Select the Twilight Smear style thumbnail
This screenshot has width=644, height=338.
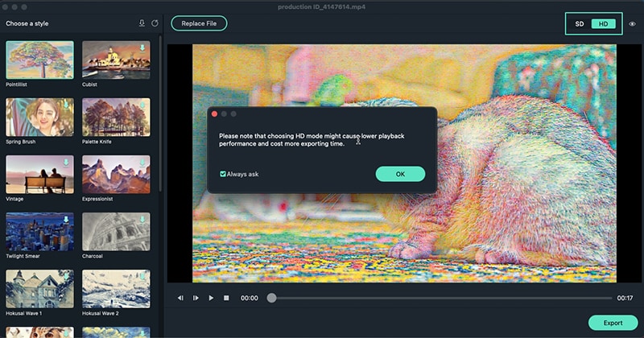pyautogui.click(x=39, y=232)
